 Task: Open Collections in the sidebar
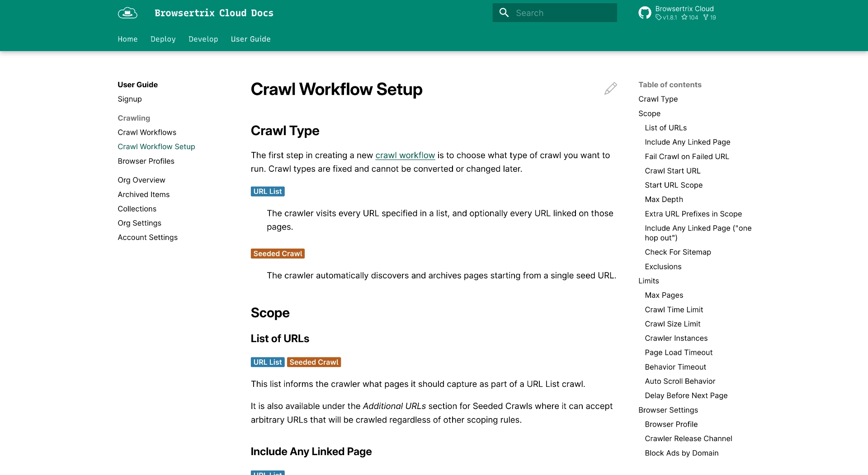(137, 209)
